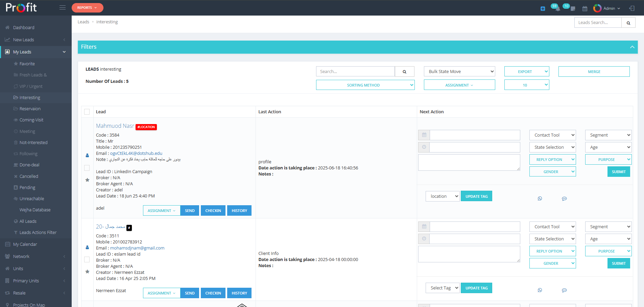The width and height of the screenshot is (644, 307).
Task: Click the magnifier icon beside Leads Search
Action: [x=628, y=23]
